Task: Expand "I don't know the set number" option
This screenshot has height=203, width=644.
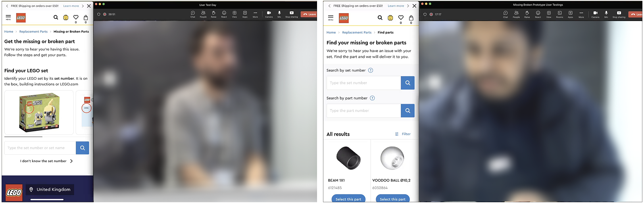Action: click(46, 161)
